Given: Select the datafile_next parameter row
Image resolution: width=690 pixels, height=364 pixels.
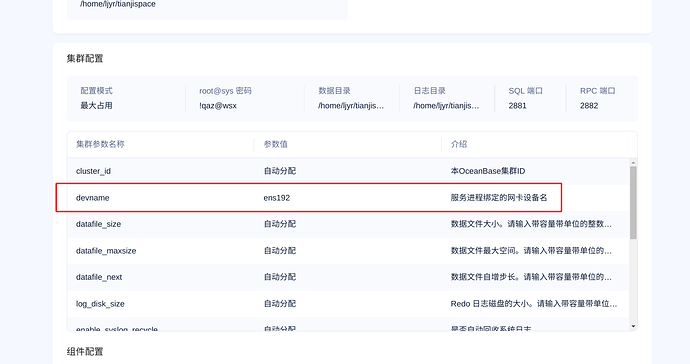Looking at the screenshot, I should [348, 277].
